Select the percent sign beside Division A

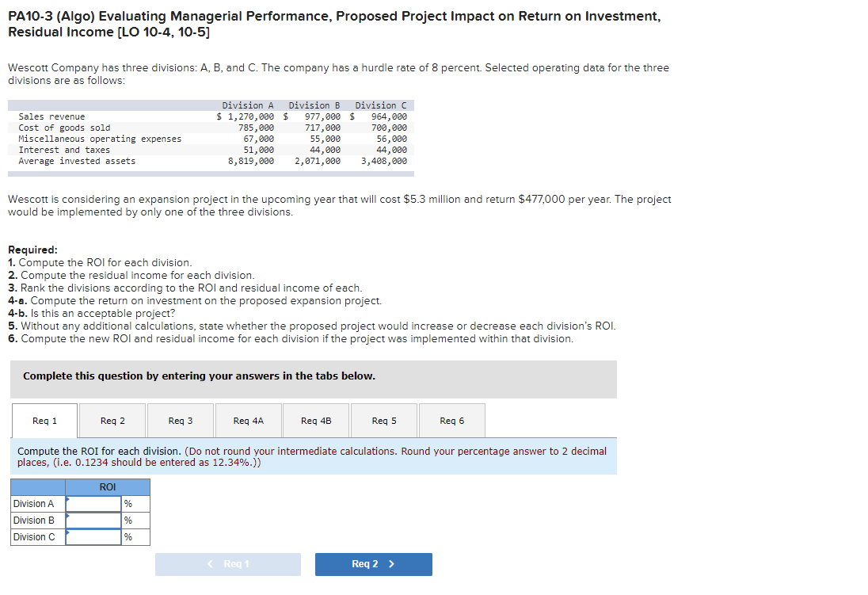pyautogui.click(x=127, y=503)
